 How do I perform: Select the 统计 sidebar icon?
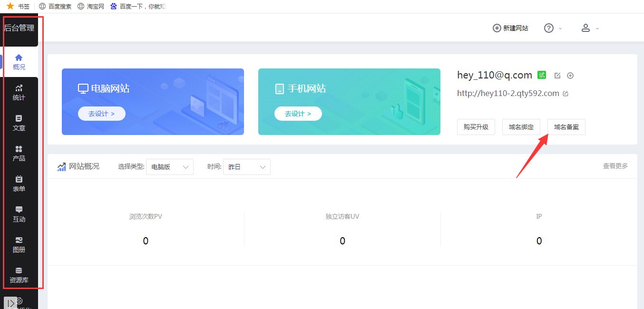pos(19,92)
